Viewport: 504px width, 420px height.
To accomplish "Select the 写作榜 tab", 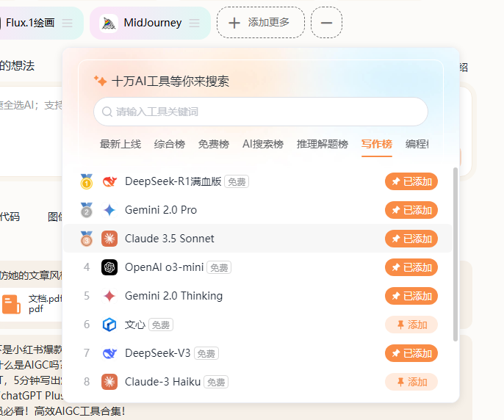I will [x=377, y=144].
